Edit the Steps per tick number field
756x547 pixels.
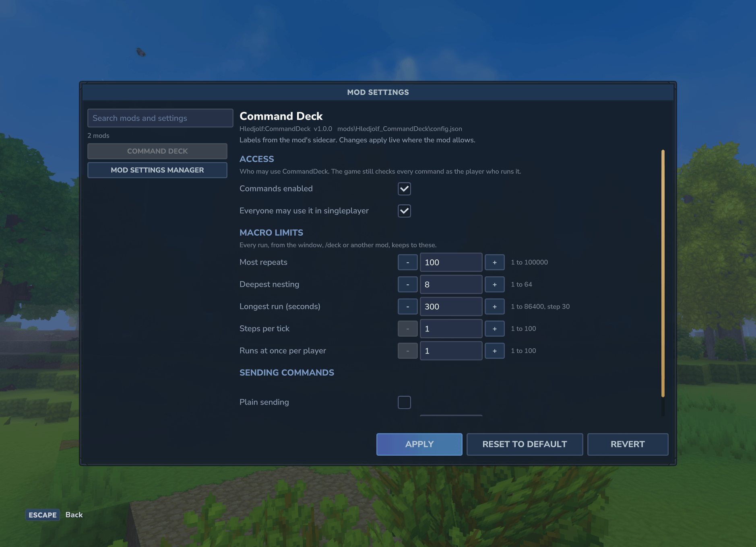451,329
